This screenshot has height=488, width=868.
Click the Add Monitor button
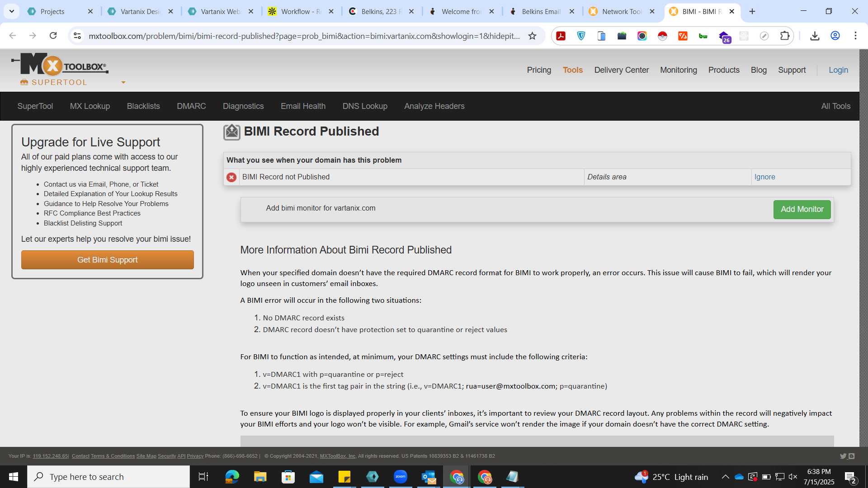coord(802,209)
